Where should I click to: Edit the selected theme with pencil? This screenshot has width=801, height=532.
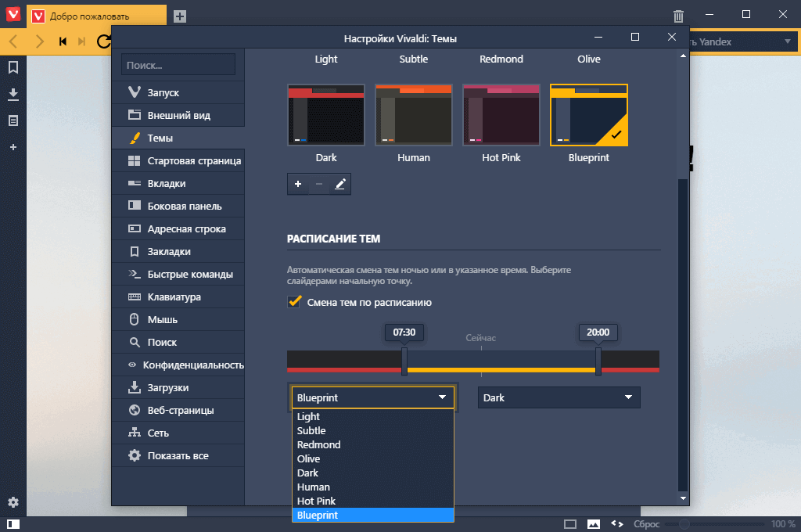coord(340,184)
